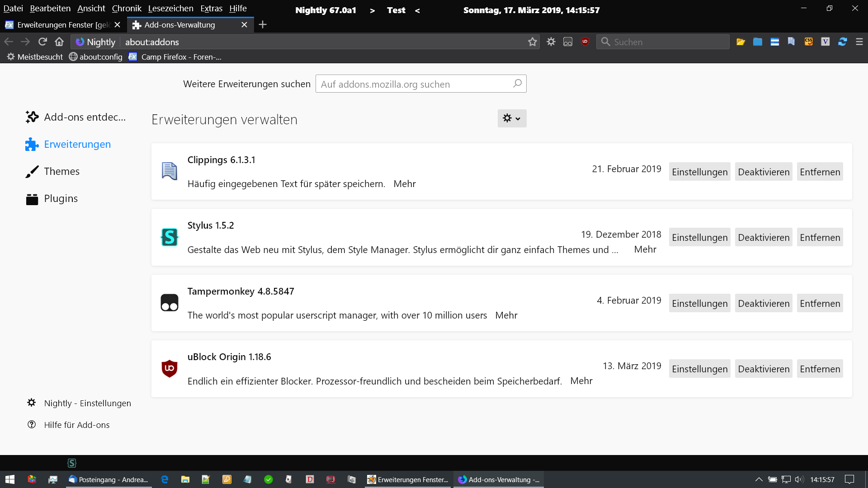Deactivate the Stylus extension
Image resolution: width=868 pixels, height=488 pixels.
pos(764,237)
